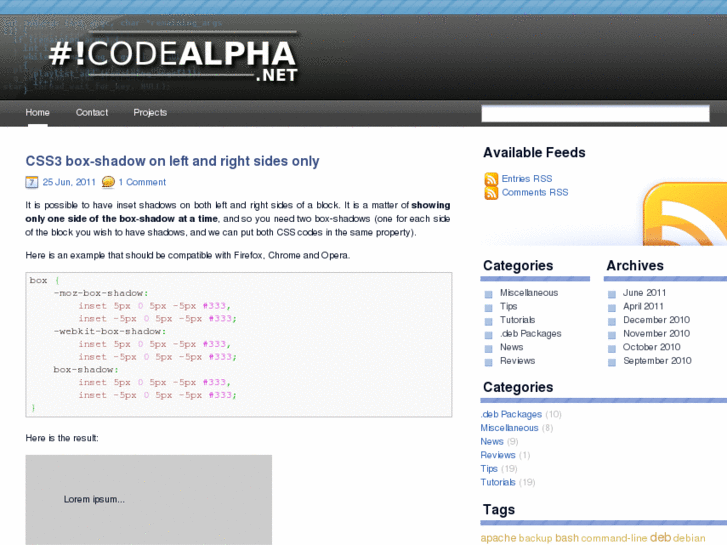Open the News category in the bullet list
Image resolution: width=727 pixels, height=545 pixels.
tap(511, 347)
